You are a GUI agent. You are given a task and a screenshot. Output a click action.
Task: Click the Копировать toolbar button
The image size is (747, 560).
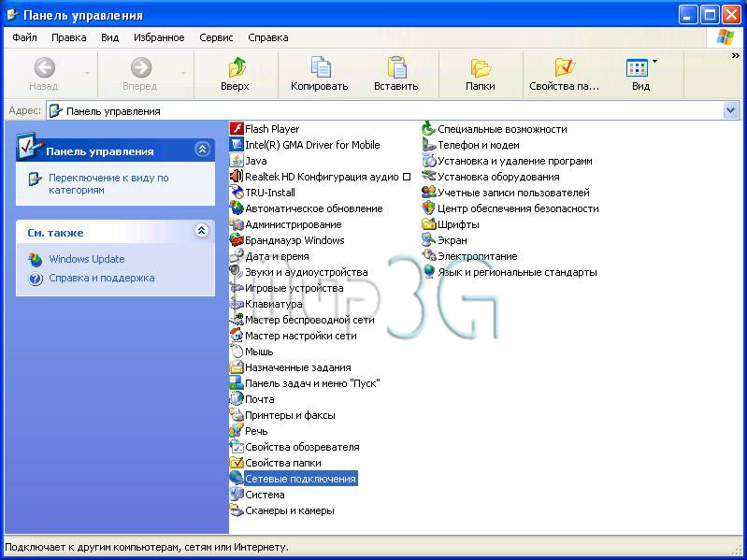tap(320, 73)
